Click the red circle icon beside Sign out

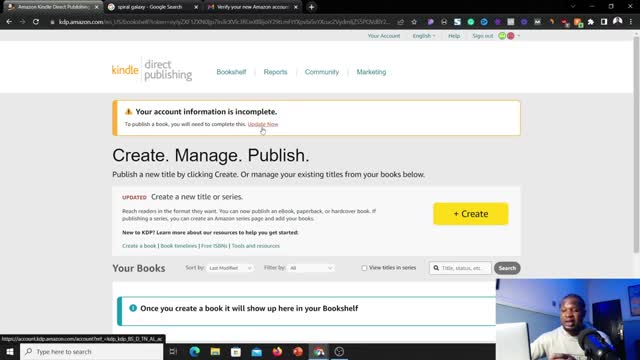510,36
